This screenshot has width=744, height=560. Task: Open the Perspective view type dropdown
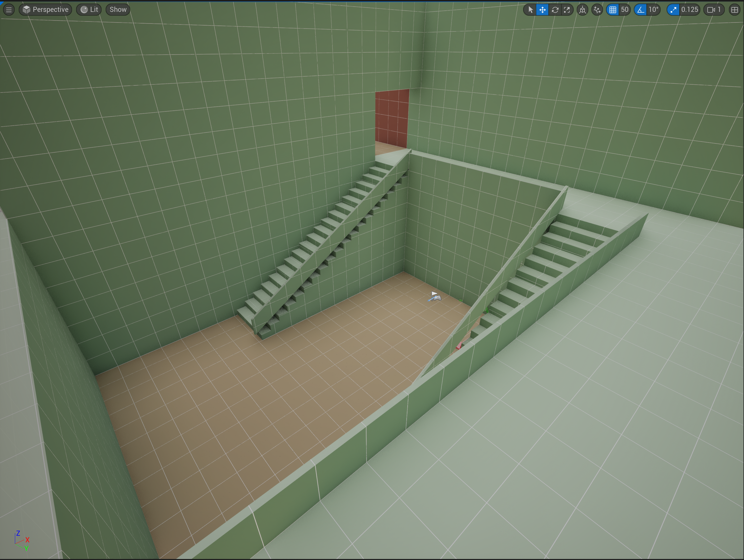45,10
